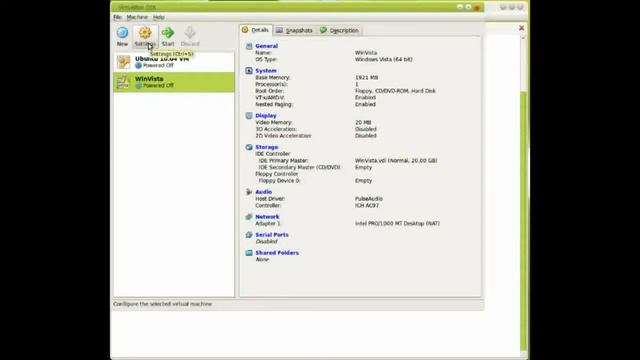Click the status bar message text

tap(162, 304)
